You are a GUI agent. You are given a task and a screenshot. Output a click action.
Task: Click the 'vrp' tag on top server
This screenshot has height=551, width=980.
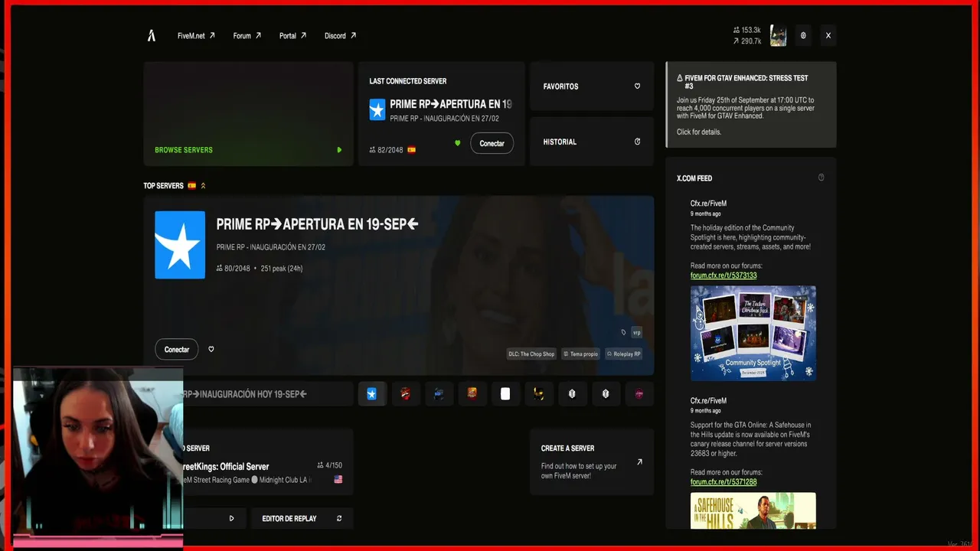click(x=636, y=332)
